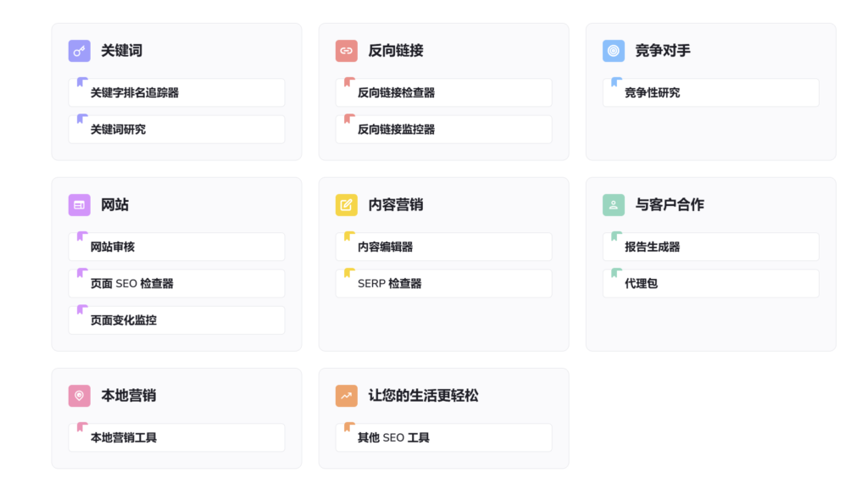Click the 内容营销 category heading
The width and height of the screenshot is (868, 484).
coord(396,205)
